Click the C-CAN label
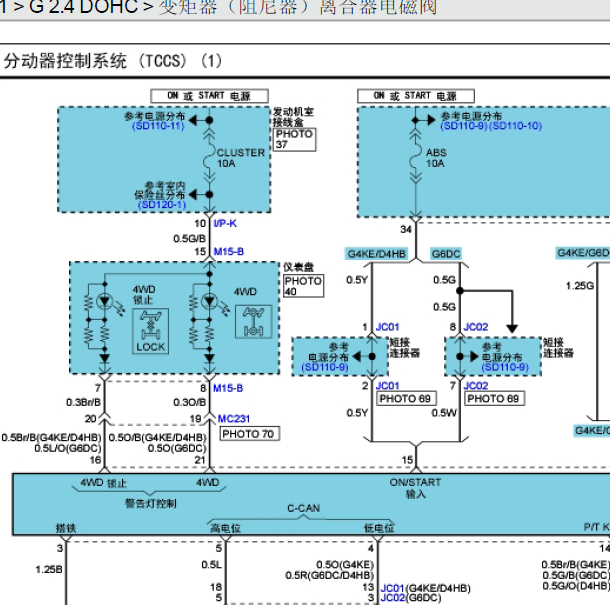Image resolution: width=610 pixels, height=605 pixels. pos(303,509)
